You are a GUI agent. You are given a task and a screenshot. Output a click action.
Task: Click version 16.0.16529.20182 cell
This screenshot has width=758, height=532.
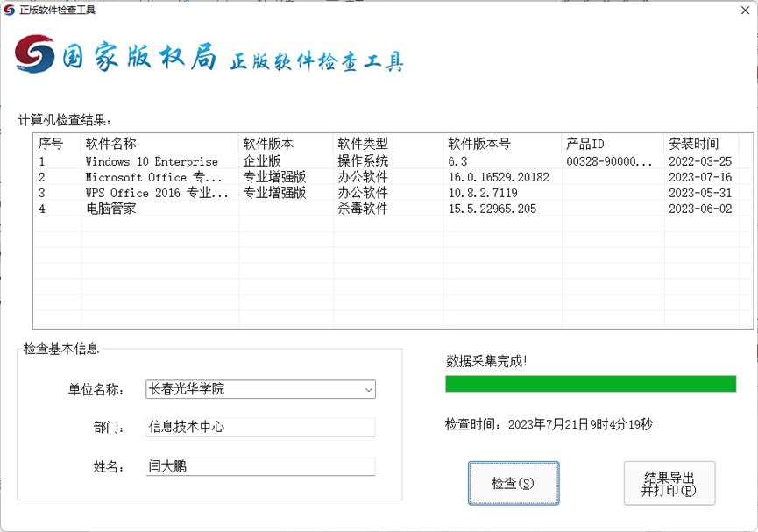pyautogui.click(x=499, y=178)
